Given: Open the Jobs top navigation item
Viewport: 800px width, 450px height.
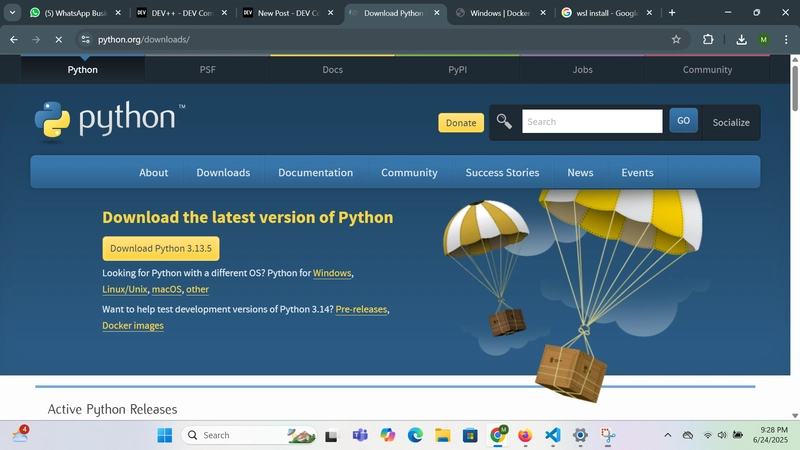Looking at the screenshot, I should point(583,70).
